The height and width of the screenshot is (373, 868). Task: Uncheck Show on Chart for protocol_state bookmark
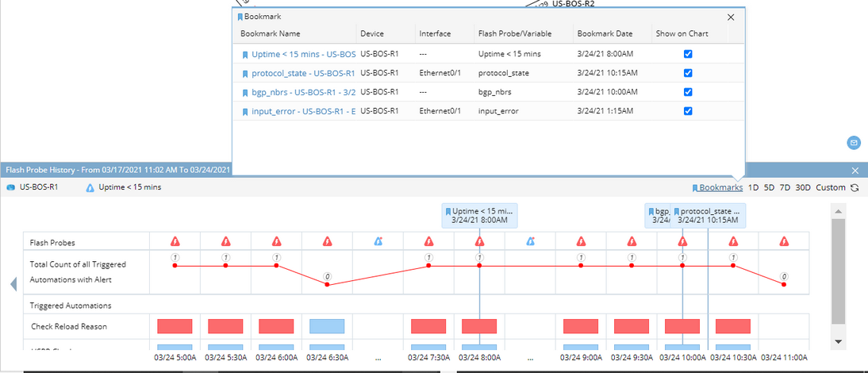click(x=688, y=73)
